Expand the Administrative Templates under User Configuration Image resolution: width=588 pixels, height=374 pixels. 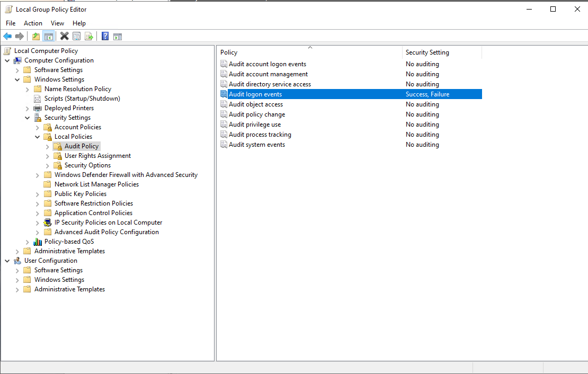[17, 289]
